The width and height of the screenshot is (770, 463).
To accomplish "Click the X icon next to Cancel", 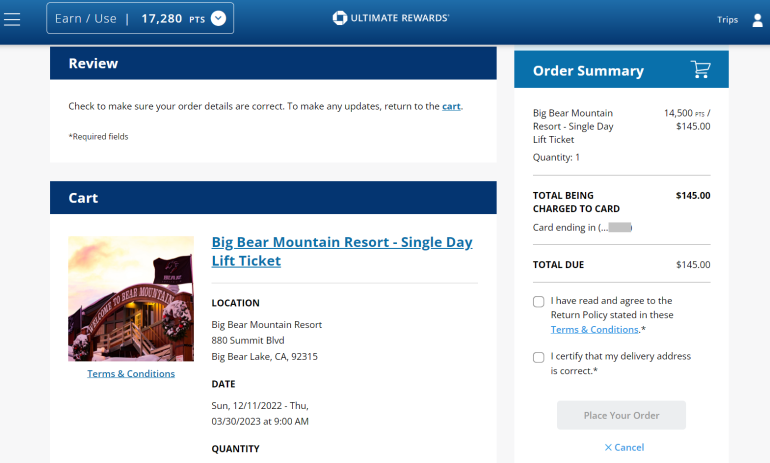I will click(x=608, y=447).
